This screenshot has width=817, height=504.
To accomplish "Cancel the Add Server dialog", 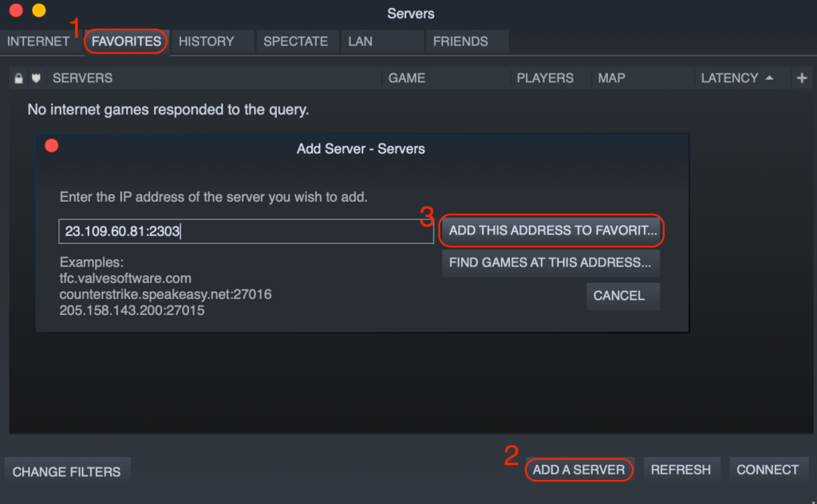I will 622,296.
